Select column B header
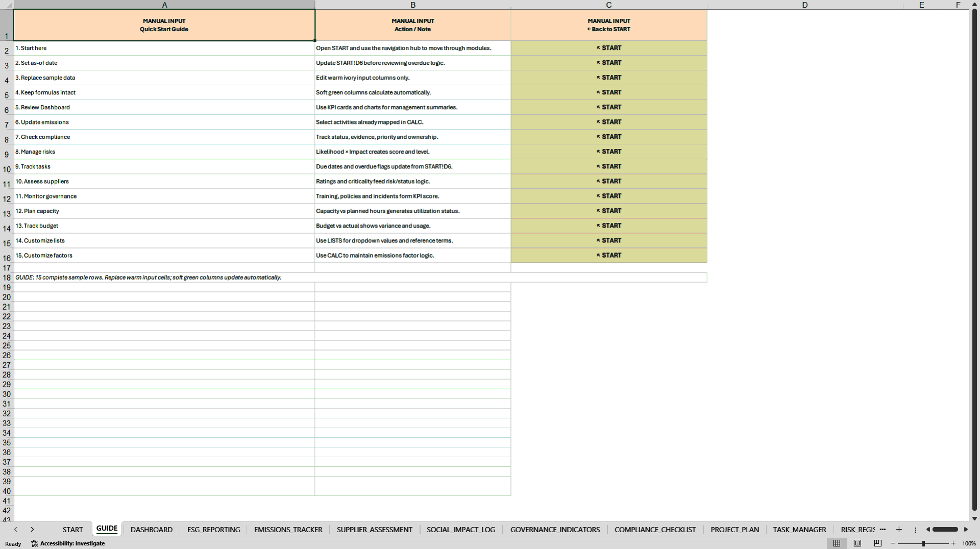980x549 pixels. coord(413,5)
